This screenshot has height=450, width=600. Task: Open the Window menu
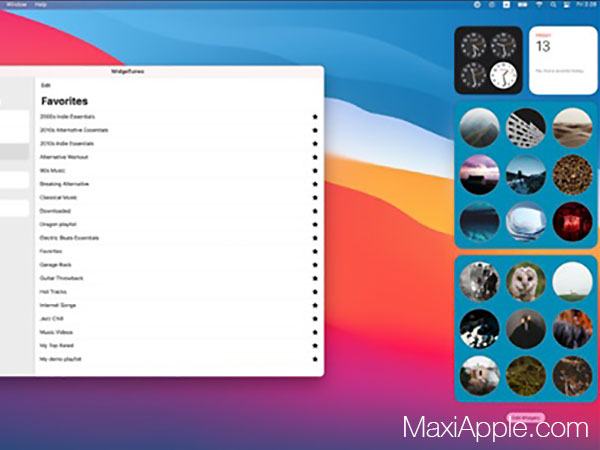coord(16,5)
